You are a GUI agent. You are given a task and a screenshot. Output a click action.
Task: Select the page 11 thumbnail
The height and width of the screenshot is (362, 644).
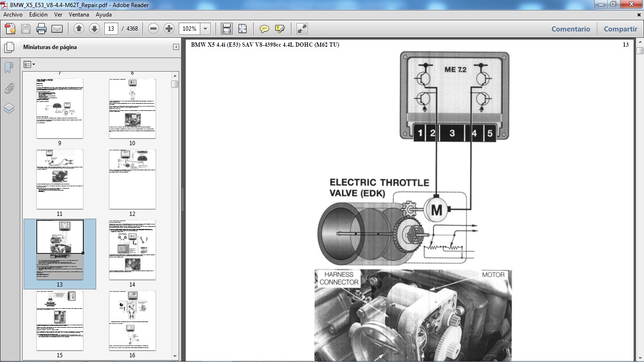point(60,180)
